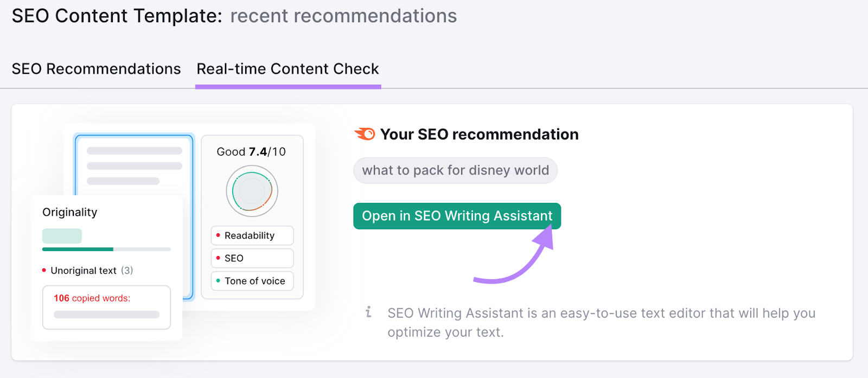
Task: Open in SEO Writing Assistant
Action: pyautogui.click(x=456, y=216)
